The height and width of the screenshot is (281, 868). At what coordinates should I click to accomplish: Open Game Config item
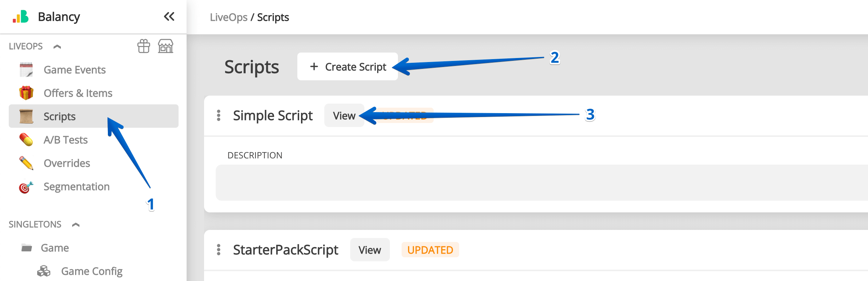91,271
